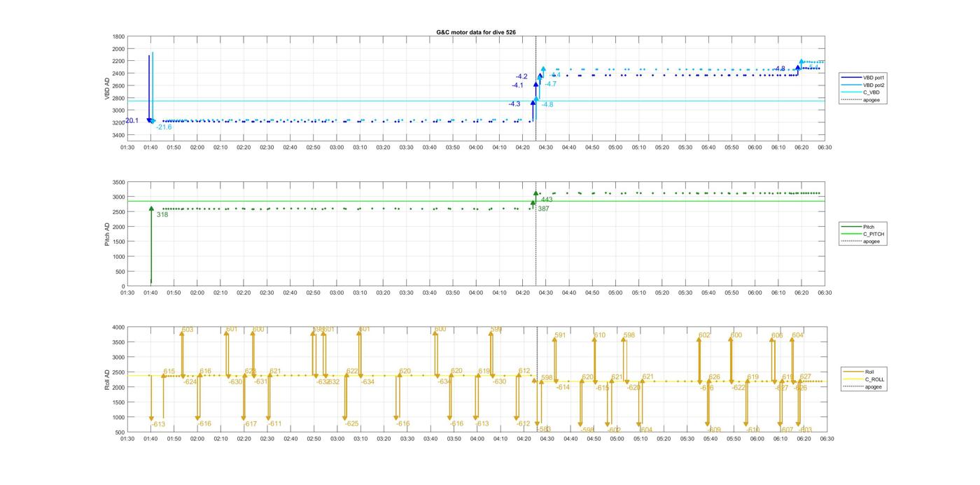Click the "610" roll annotation
The image size is (980, 485).
[x=600, y=335]
